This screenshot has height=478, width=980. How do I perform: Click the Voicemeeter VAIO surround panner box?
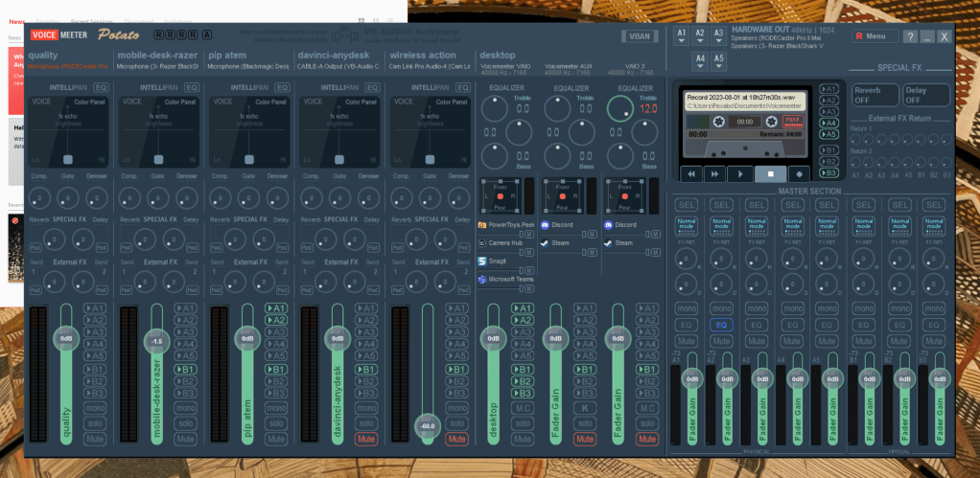[501, 196]
